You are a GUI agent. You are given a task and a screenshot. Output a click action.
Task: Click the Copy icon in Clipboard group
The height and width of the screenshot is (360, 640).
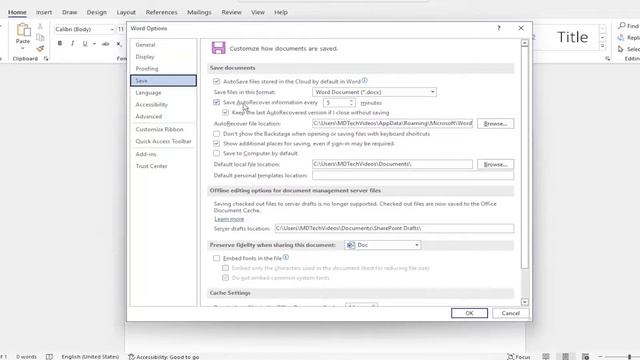(x=40, y=38)
